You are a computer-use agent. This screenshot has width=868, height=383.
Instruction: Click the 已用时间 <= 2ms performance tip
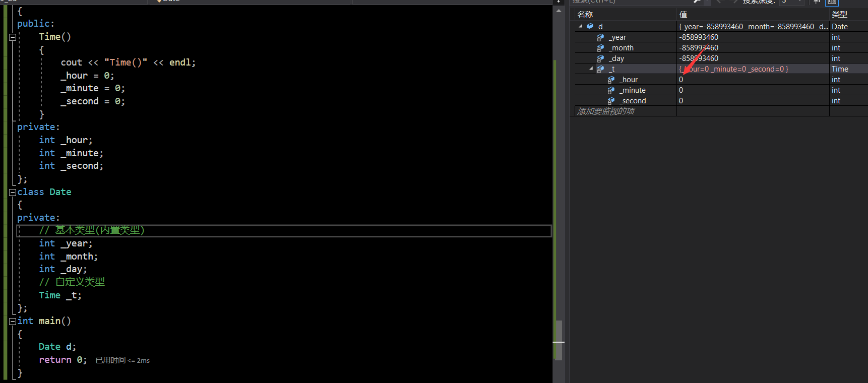pos(122,360)
